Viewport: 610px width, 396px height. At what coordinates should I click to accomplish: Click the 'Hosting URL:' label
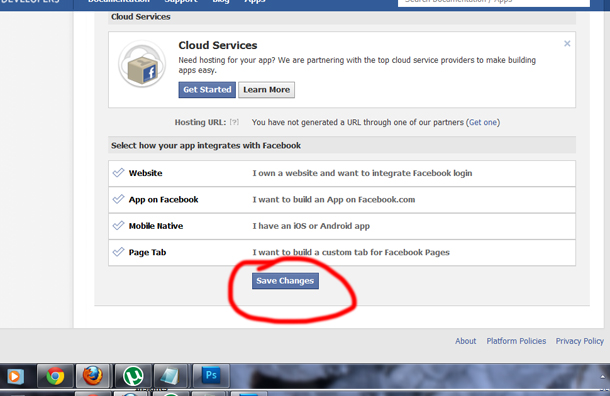click(x=200, y=122)
